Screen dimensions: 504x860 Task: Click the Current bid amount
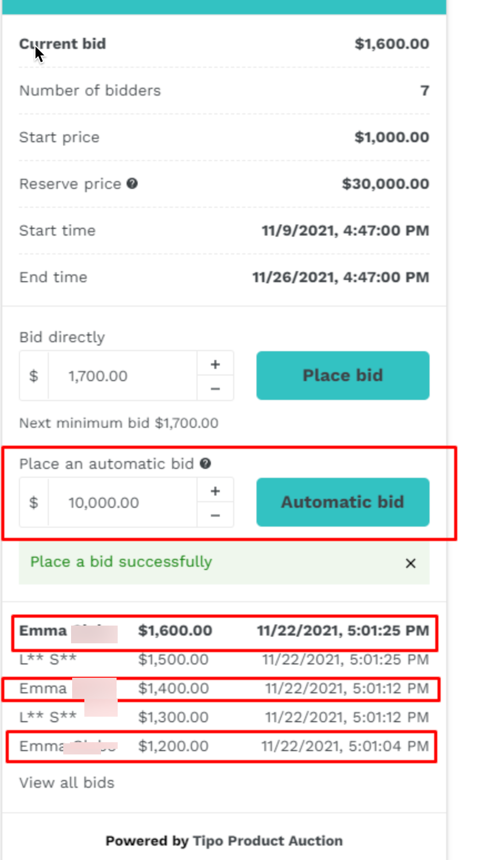(x=391, y=44)
